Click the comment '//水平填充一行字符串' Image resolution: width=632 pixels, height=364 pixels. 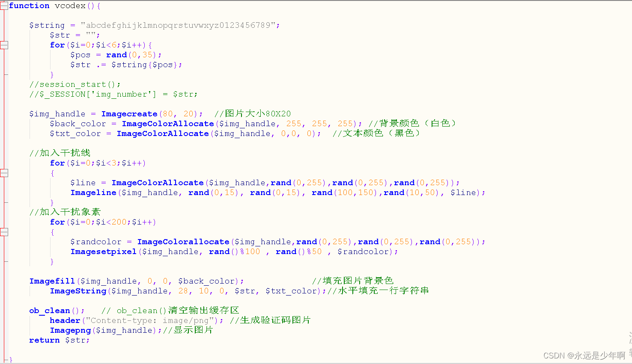coord(378,290)
